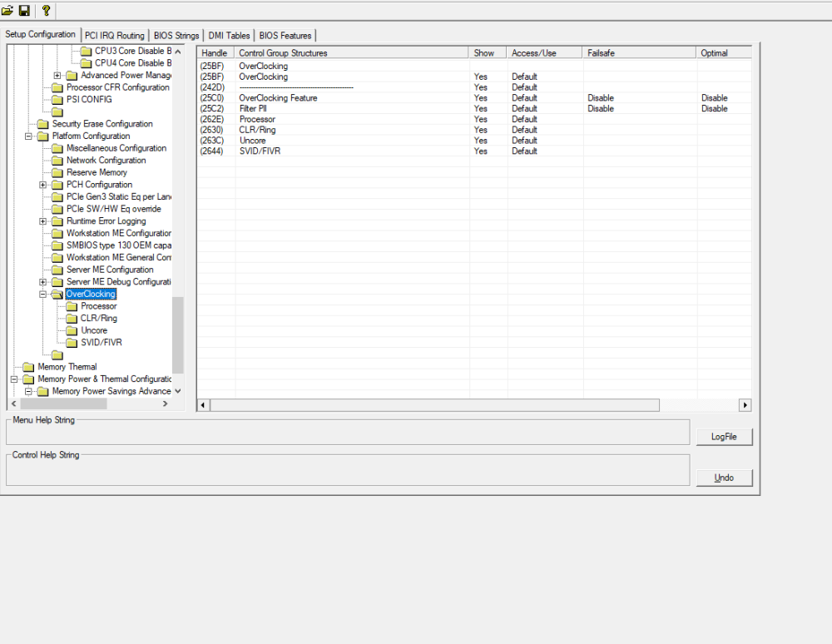Click the table scroll left arrow

pos(203,405)
